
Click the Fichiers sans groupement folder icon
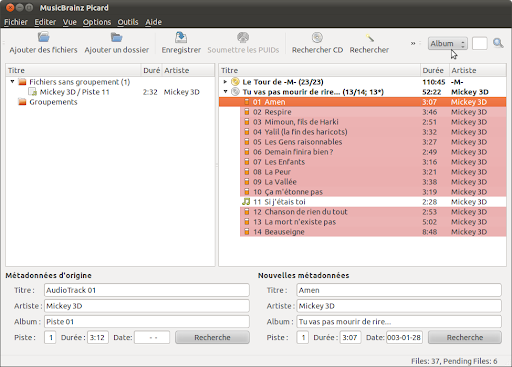(x=22, y=82)
